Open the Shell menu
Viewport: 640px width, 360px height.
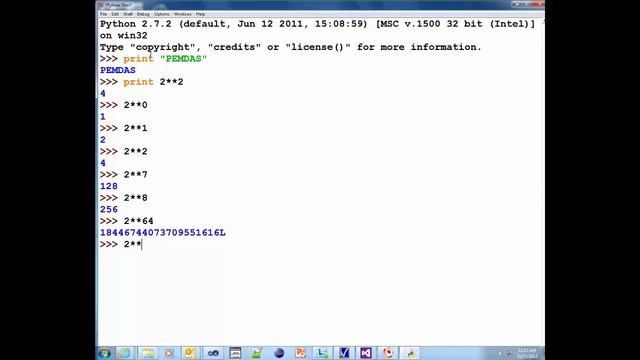[x=128, y=14]
